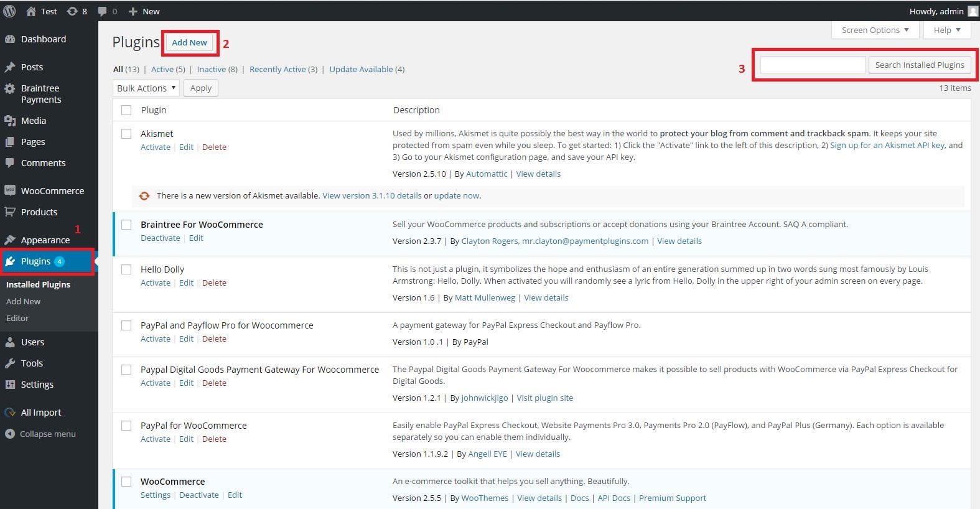Image resolution: width=980 pixels, height=509 pixels.
Task: Click the Media icon in sidebar
Action: [x=10, y=121]
